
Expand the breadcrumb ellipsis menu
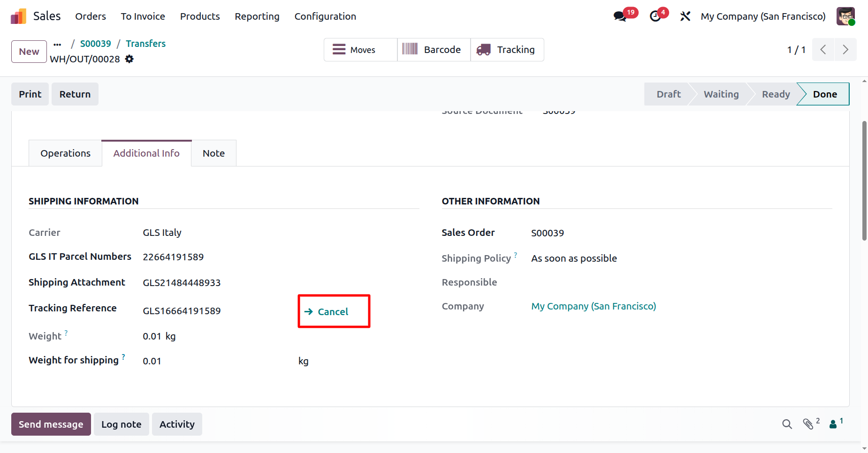point(57,45)
